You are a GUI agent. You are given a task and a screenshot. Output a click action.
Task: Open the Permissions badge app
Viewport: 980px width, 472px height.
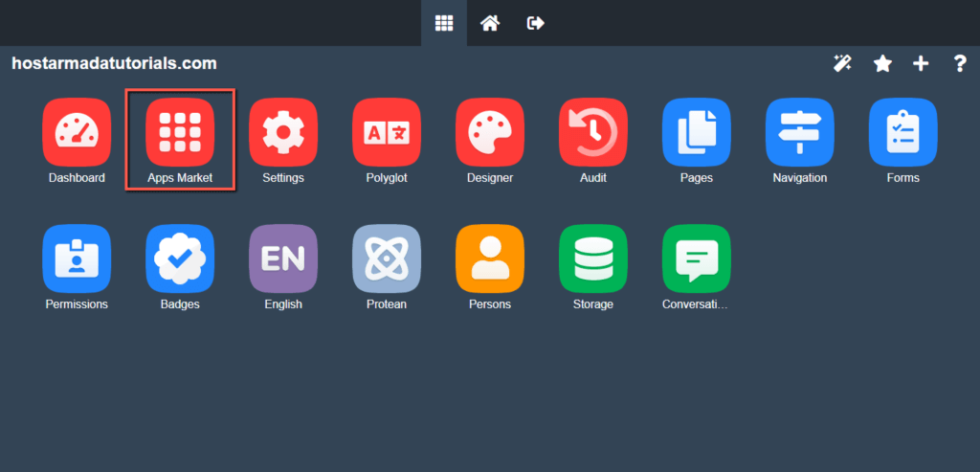coord(77,258)
